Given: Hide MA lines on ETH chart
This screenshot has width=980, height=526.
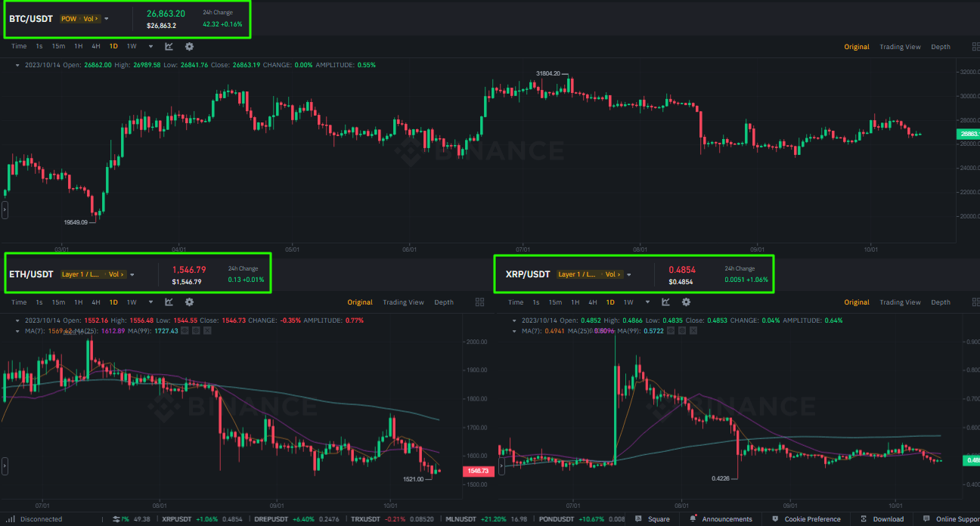Looking at the screenshot, I should pos(186,331).
